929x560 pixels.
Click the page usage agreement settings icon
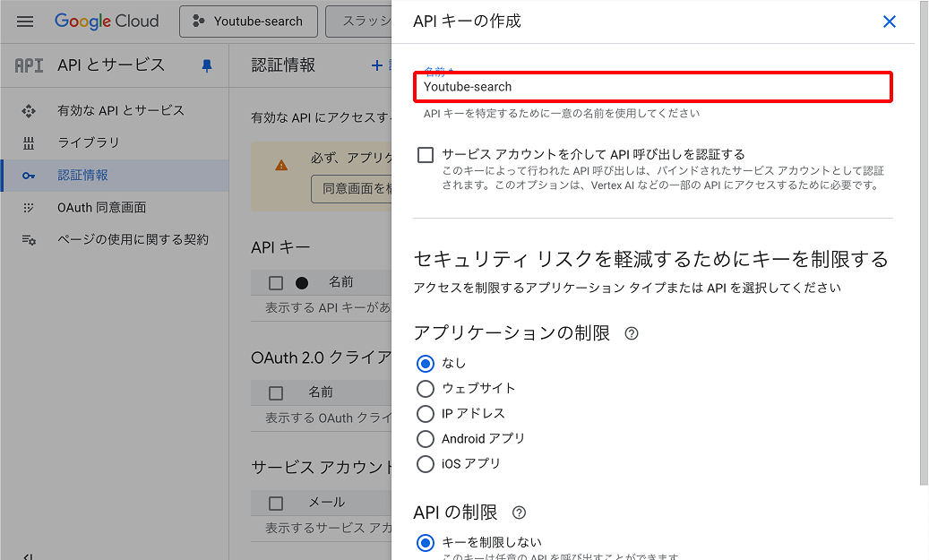tap(29, 239)
